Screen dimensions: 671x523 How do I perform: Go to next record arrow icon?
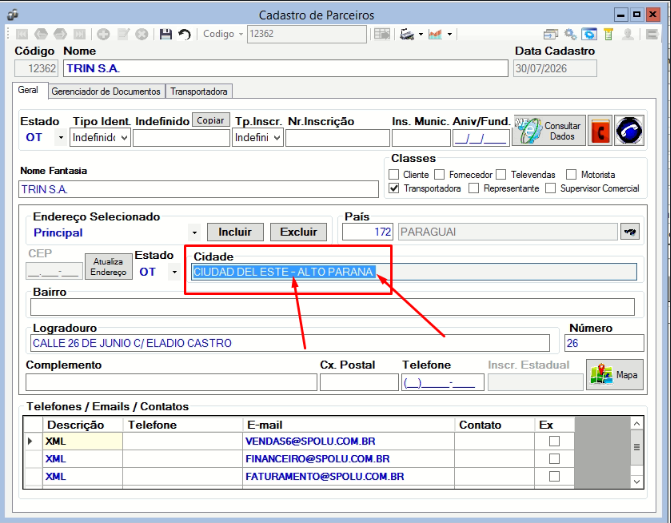(60, 34)
